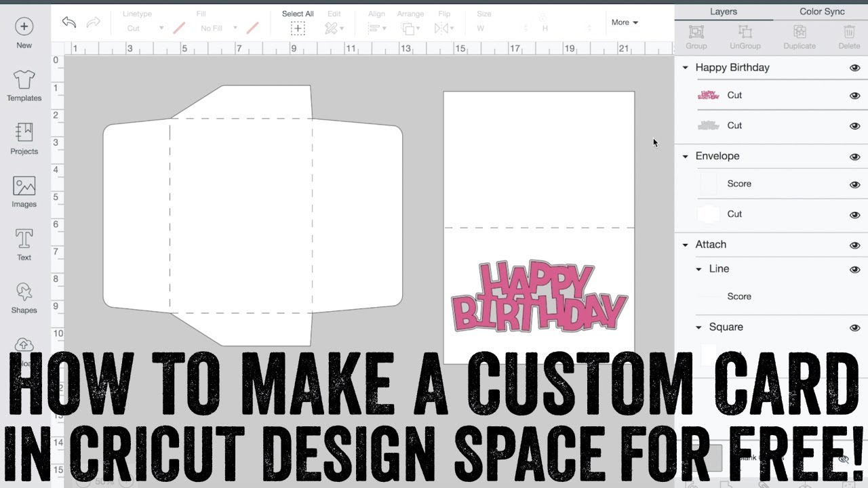This screenshot has width=868, height=488.
Task: Switch to the Color Sync tab
Action: coord(821,12)
